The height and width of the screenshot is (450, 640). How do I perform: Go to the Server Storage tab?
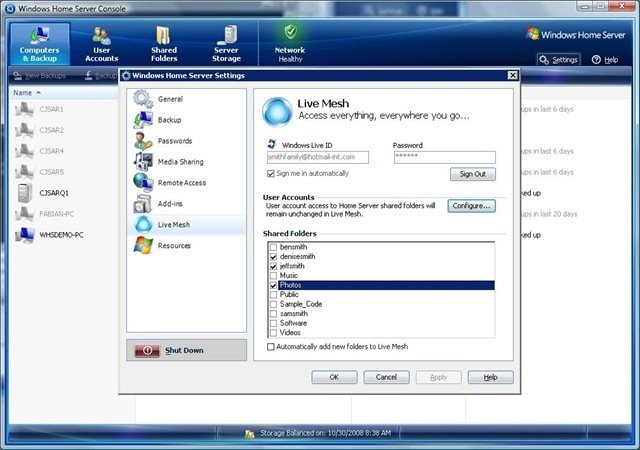[227, 44]
